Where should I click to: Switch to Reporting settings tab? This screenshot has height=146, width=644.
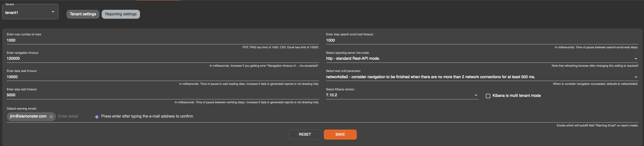pos(121,14)
